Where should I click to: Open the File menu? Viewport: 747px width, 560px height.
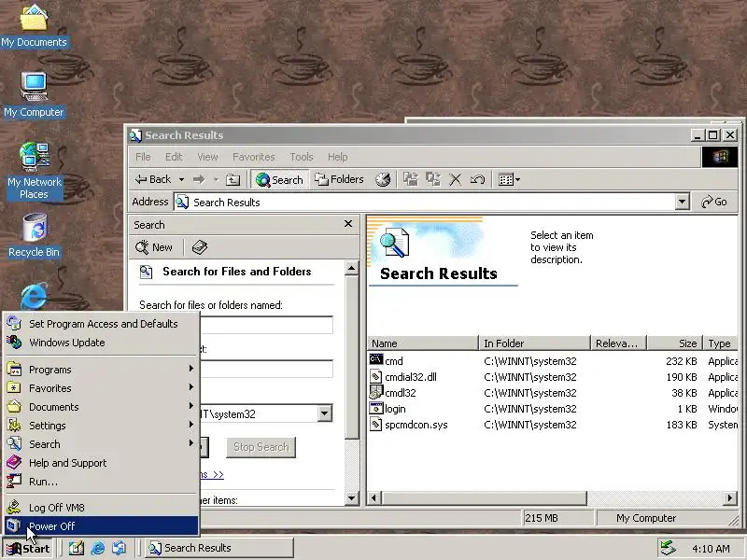click(x=143, y=157)
